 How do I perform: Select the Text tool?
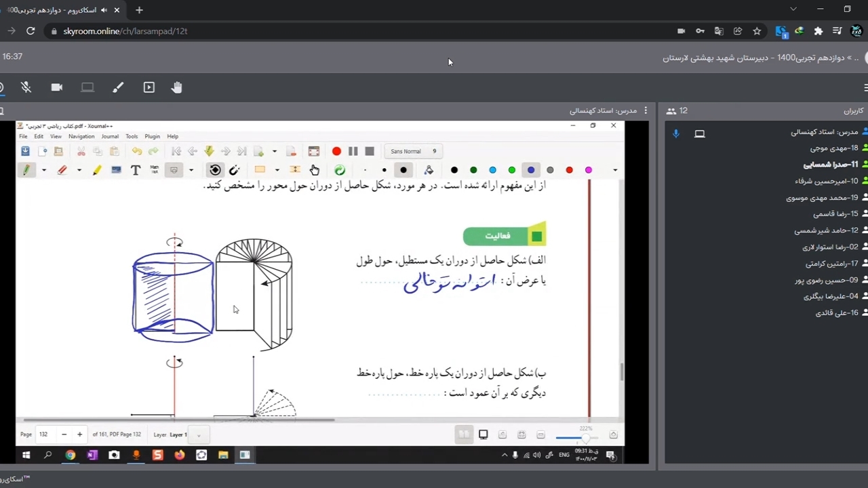coord(135,170)
